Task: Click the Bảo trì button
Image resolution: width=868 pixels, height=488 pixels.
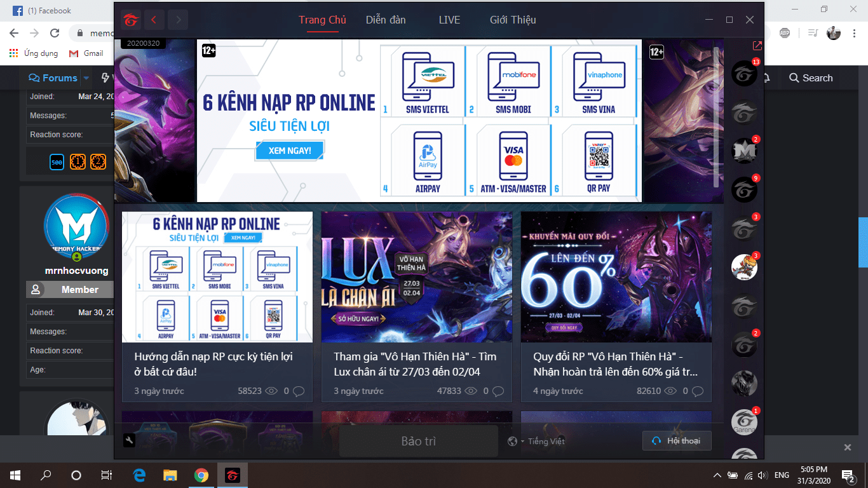Action: click(419, 442)
